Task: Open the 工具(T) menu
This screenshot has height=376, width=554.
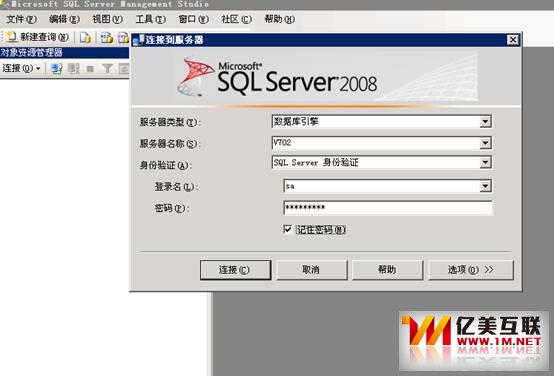Action: point(151,19)
